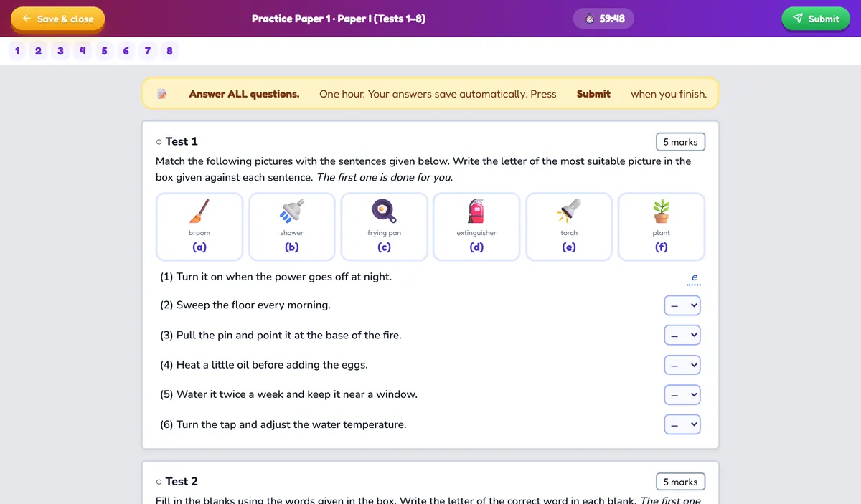Click the label '(d)' under extinguisher
This screenshot has width=861, height=504.
pyautogui.click(x=476, y=247)
